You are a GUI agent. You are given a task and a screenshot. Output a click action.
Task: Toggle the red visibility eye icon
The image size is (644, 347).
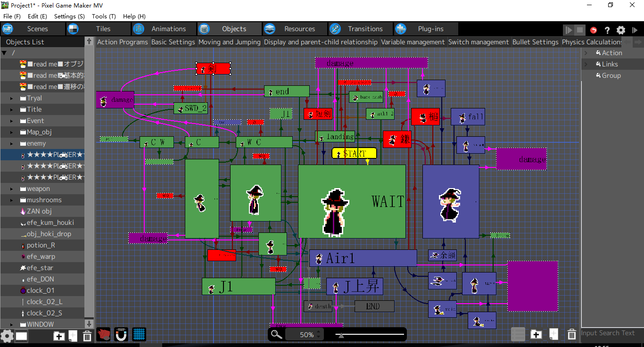click(103, 334)
